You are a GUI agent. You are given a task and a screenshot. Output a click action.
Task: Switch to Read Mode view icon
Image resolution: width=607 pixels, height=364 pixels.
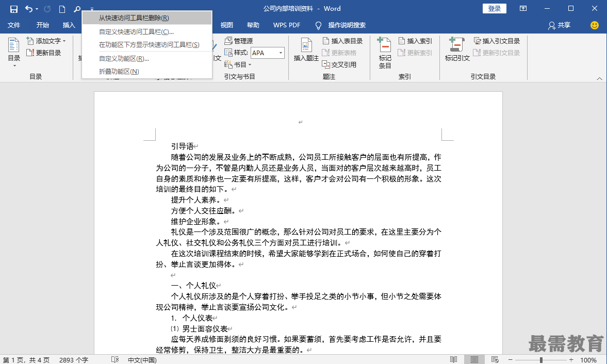454,360
